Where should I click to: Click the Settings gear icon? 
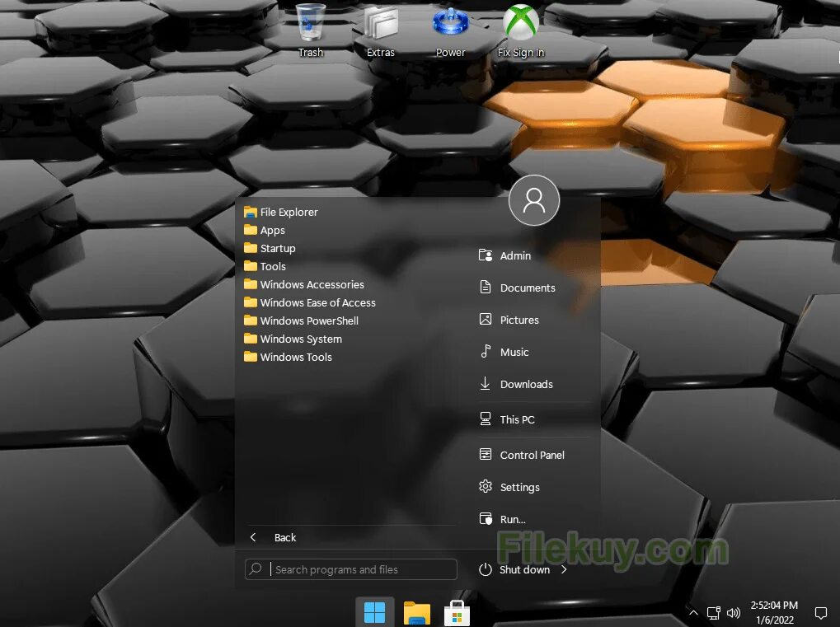486,486
